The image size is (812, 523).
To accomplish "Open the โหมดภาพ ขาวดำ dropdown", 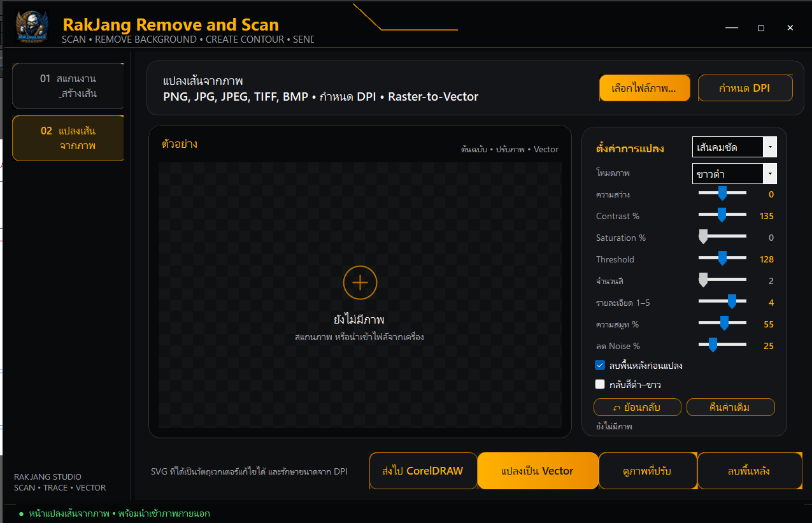I will pyautogui.click(x=734, y=173).
